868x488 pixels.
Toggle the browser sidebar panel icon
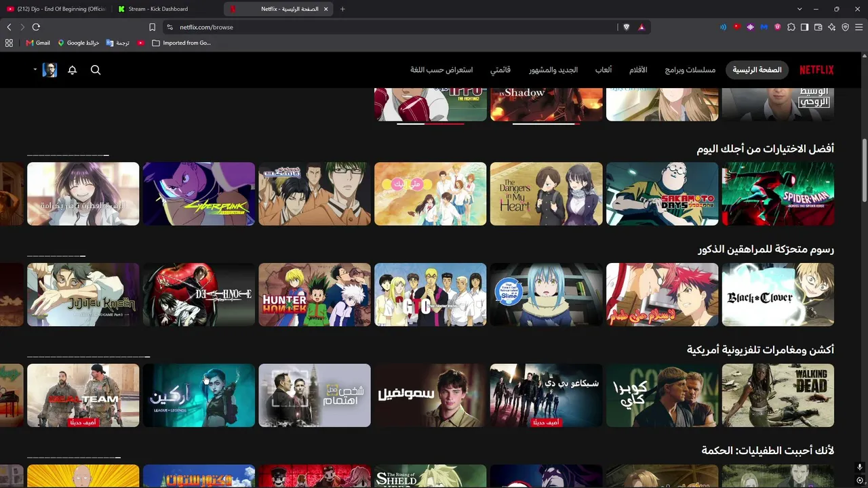(804, 27)
